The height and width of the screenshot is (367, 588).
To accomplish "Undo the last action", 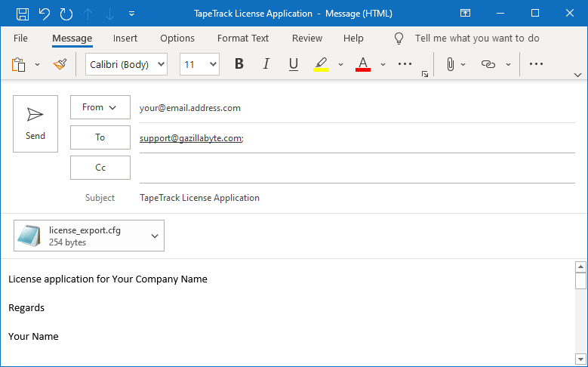I will [x=45, y=14].
